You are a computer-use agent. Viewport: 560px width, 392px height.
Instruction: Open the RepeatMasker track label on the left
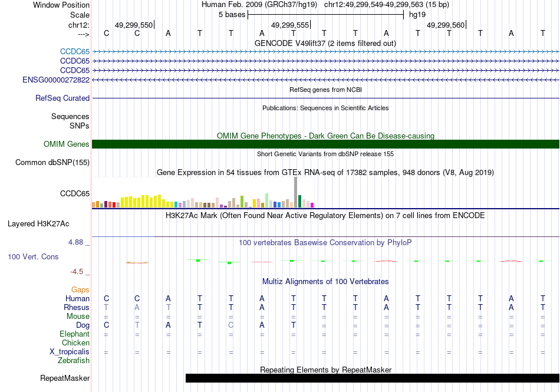65,378
